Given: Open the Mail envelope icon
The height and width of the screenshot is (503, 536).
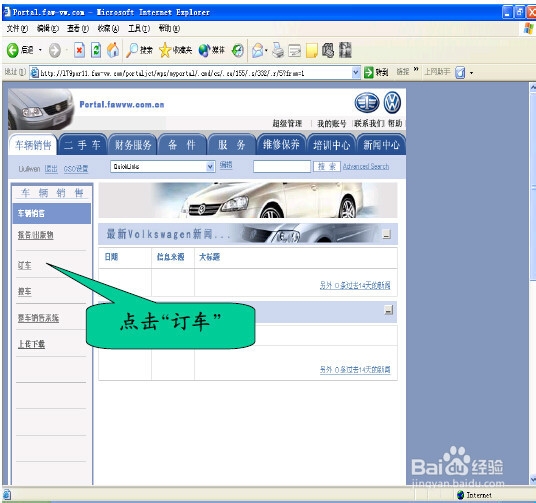Looking at the screenshot, I should (x=257, y=51).
